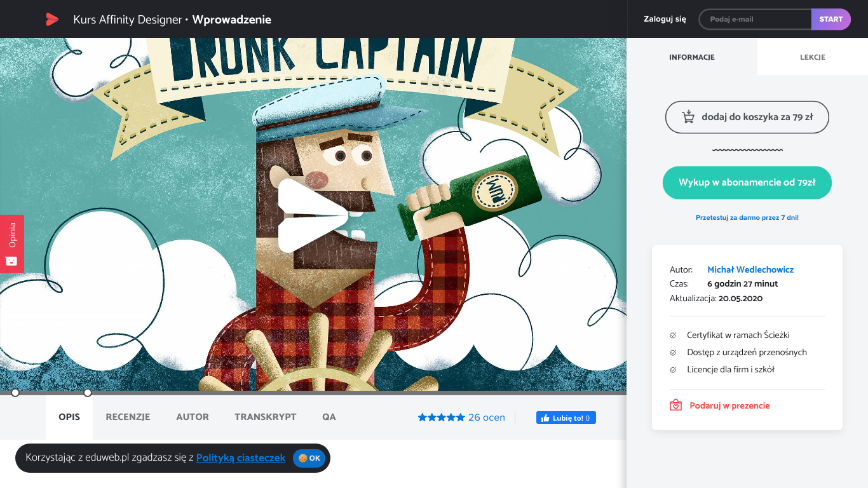Click the Zaloguj się link
Screen dimensions: 868x488
[x=665, y=19]
